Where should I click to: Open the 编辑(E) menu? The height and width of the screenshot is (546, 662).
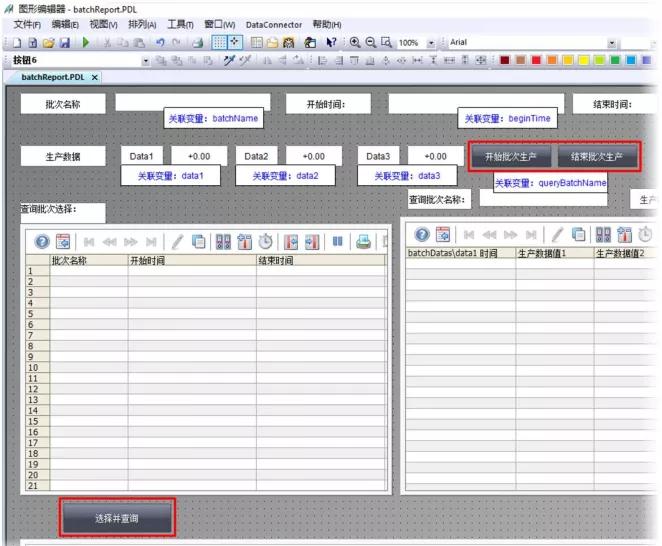tap(65, 24)
